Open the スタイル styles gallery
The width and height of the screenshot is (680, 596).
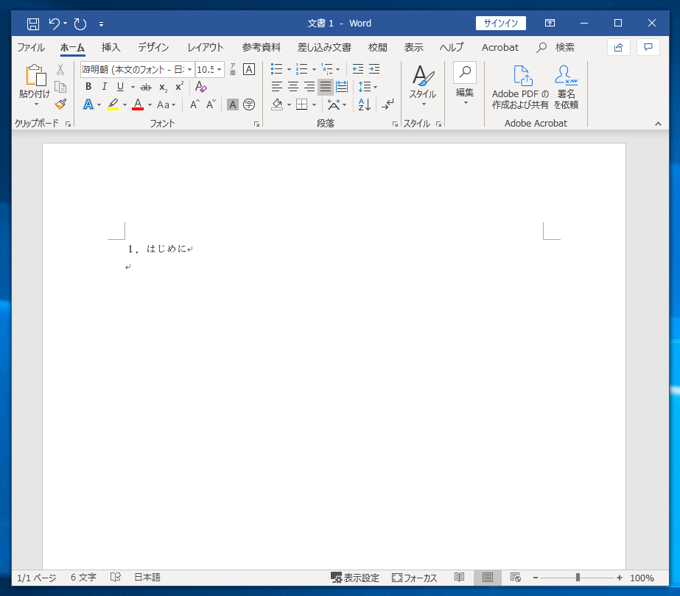pos(423,86)
